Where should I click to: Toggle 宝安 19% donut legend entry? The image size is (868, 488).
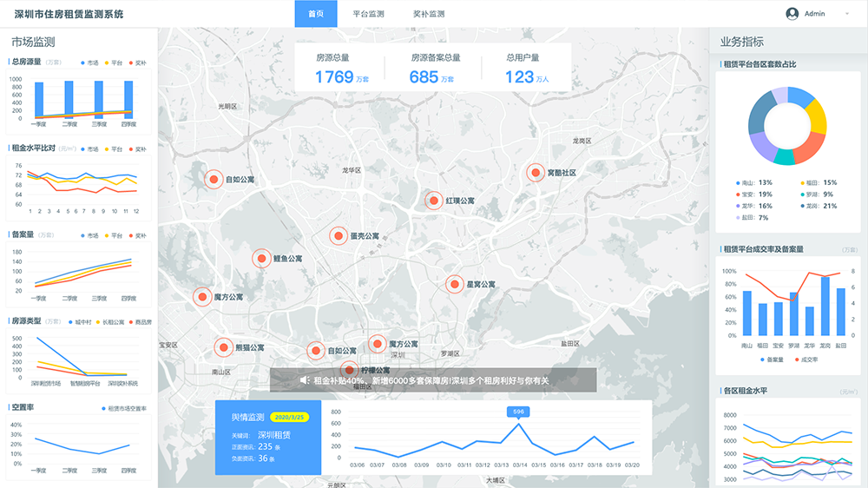tap(754, 195)
